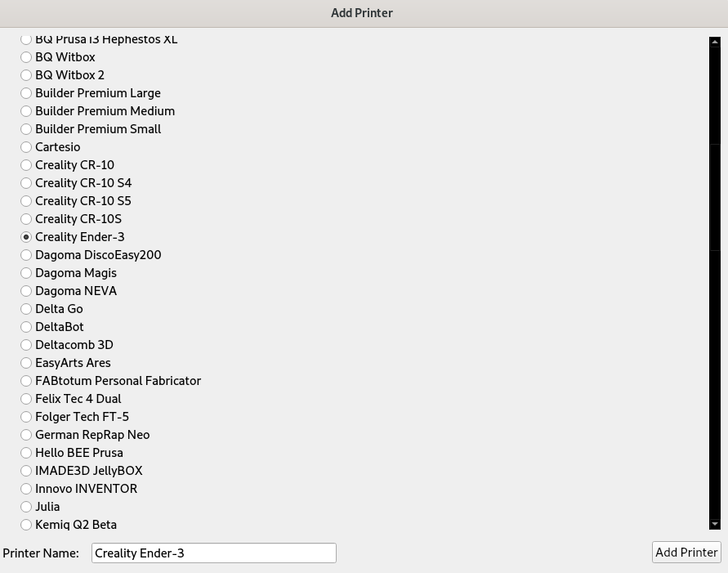Click the Add Printer button
The height and width of the screenshot is (573, 728).
[x=686, y=553]
